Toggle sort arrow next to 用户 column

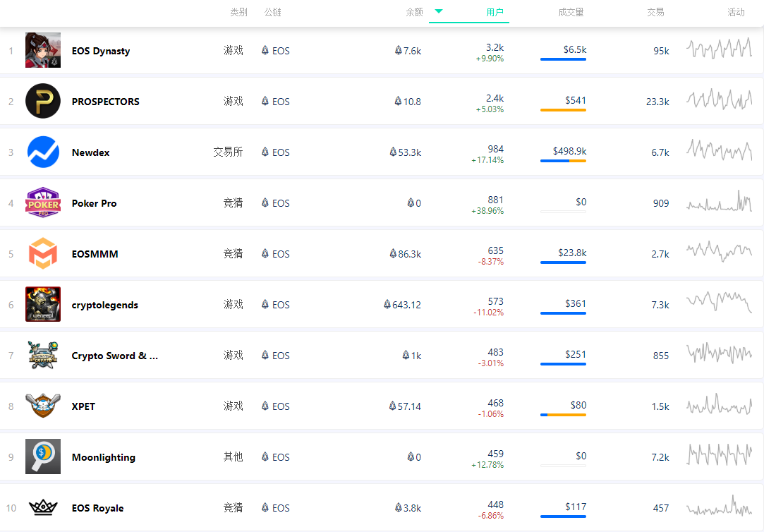tap(439, 11)
